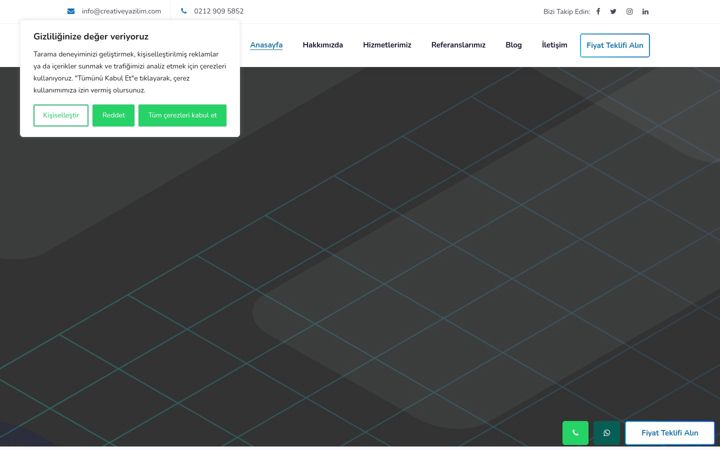The height and width of the screenshot is (450, 720).
Task: Click the envelope email icon
Action: coord(71,11)
